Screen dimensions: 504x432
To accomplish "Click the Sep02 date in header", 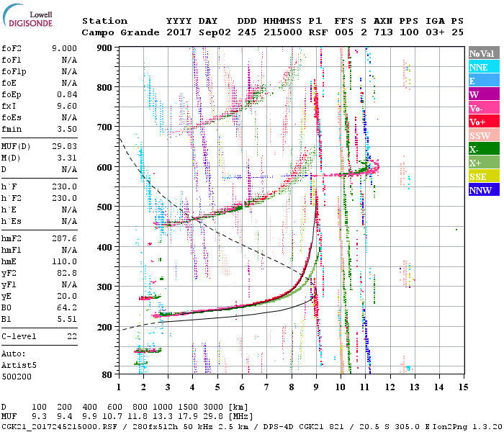I will (215, 32).
